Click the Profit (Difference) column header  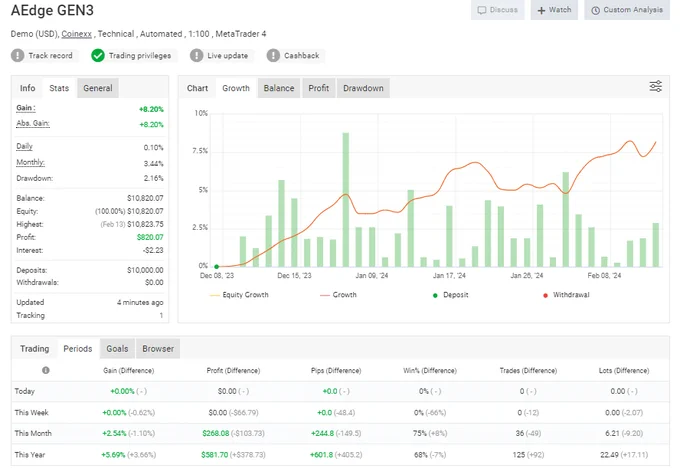(233, 370)
